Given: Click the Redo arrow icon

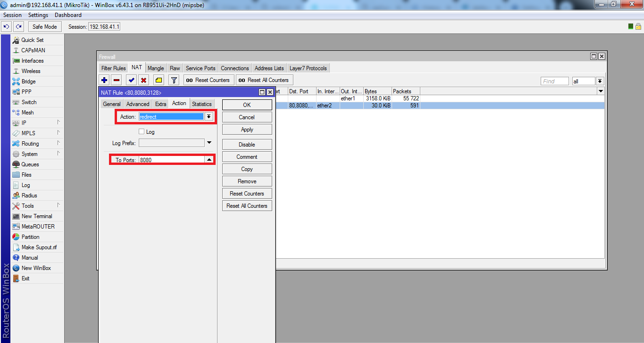Looking at the screenshot, I should (18, 27).
